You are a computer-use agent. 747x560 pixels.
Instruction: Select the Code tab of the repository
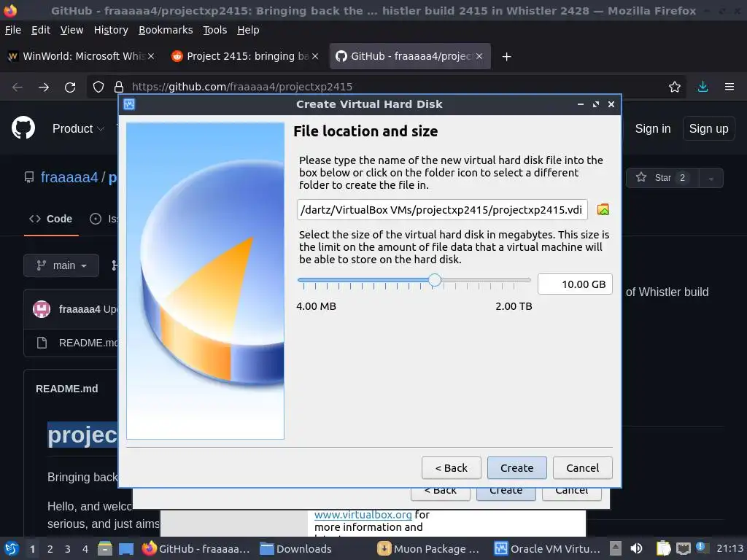(x=51, y=219)
